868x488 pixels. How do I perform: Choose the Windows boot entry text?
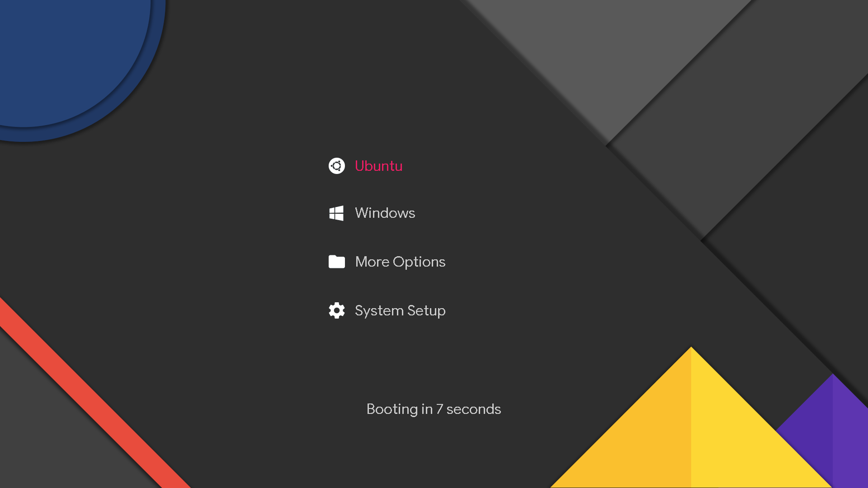tap(385, 213)
